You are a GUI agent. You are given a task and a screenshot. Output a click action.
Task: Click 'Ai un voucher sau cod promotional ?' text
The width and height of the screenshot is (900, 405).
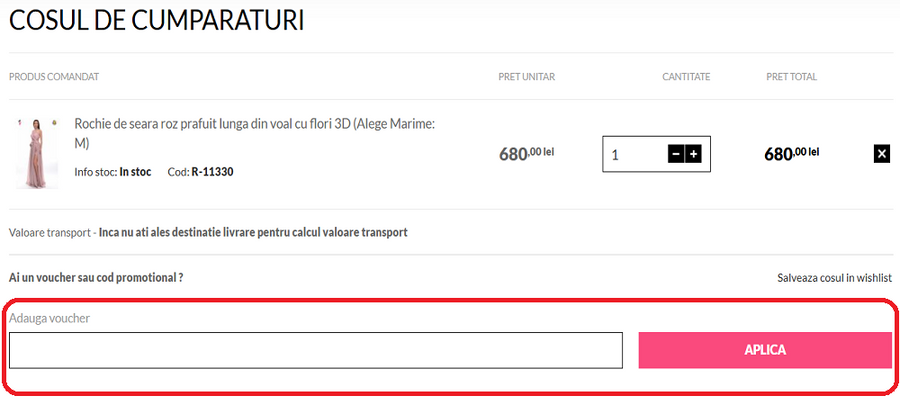(96, 278)
